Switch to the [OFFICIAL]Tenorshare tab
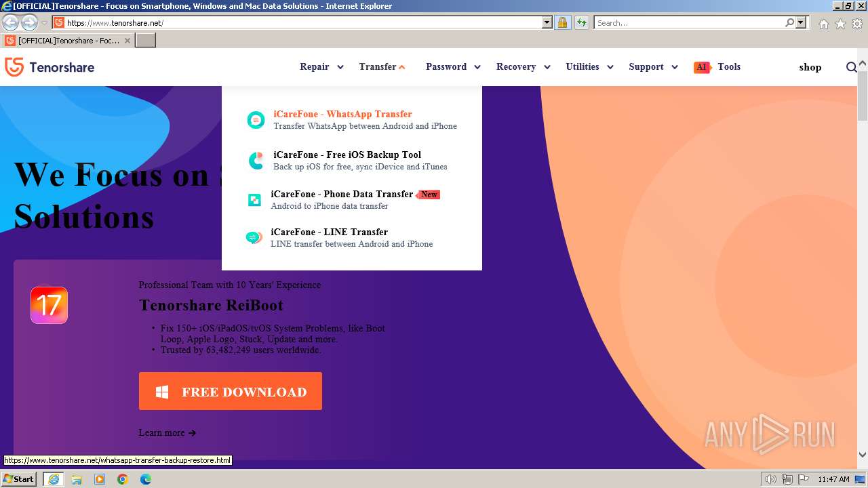 pos(68,41)
